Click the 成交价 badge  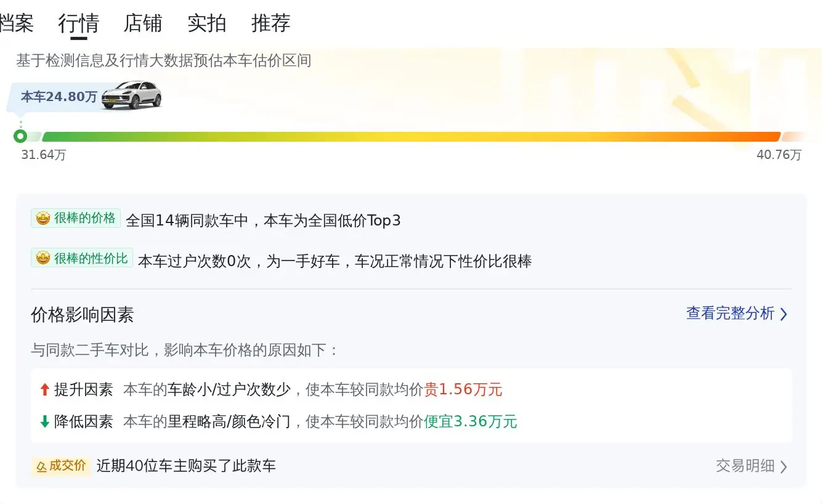tap(61, 466)
